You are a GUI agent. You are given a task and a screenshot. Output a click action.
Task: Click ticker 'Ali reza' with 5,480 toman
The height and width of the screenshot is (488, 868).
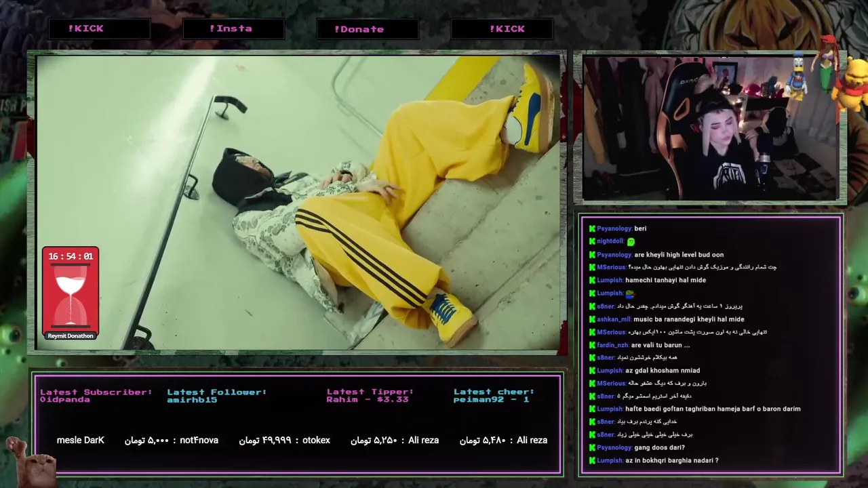pyautogui.click(x=532, y=440)
